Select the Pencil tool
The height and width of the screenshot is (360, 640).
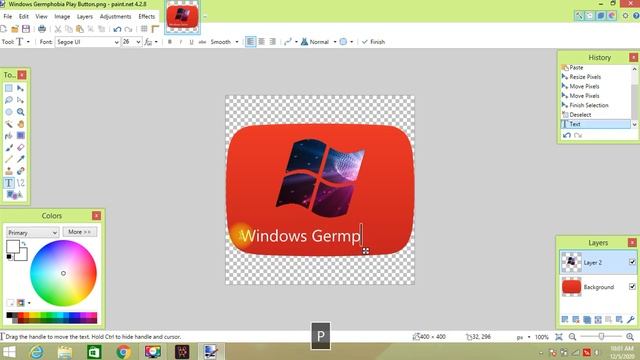tap(9, 159)
